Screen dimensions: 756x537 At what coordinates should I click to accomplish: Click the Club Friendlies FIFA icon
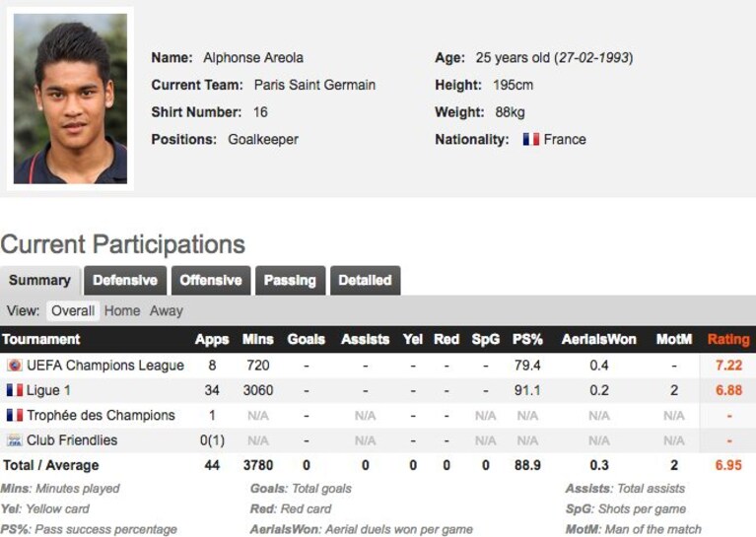click(x=15, y=440)
